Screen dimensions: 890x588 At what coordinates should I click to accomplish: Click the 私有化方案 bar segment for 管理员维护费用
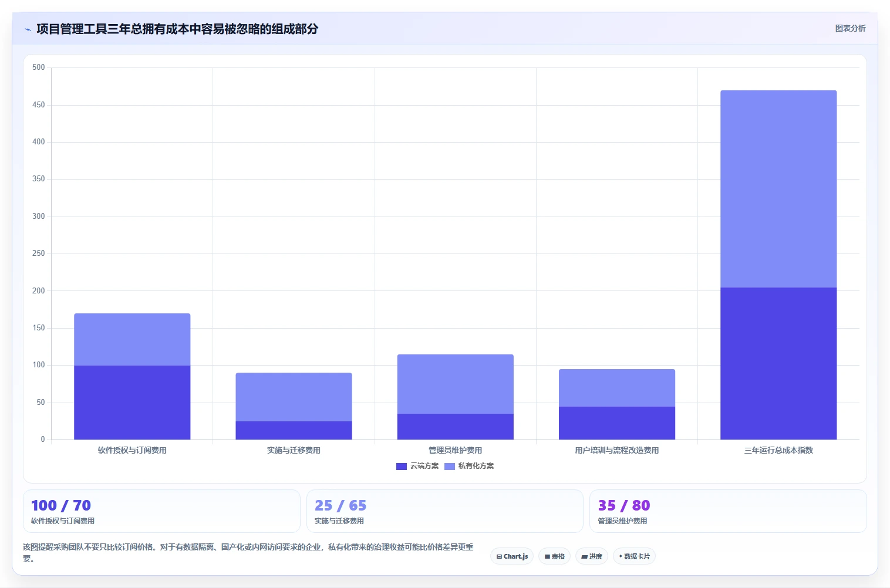pos(456,384)
